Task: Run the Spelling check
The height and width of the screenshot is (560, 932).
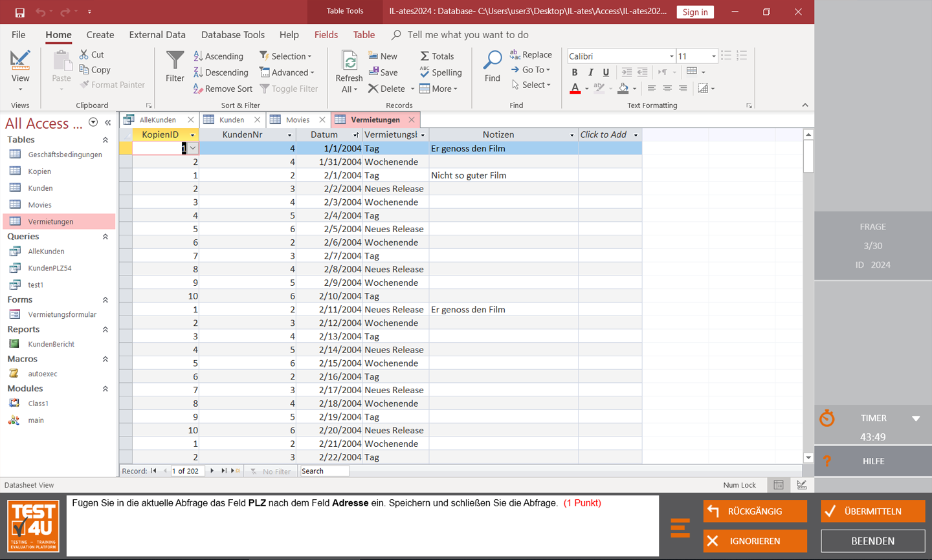Action: [441, 72]
